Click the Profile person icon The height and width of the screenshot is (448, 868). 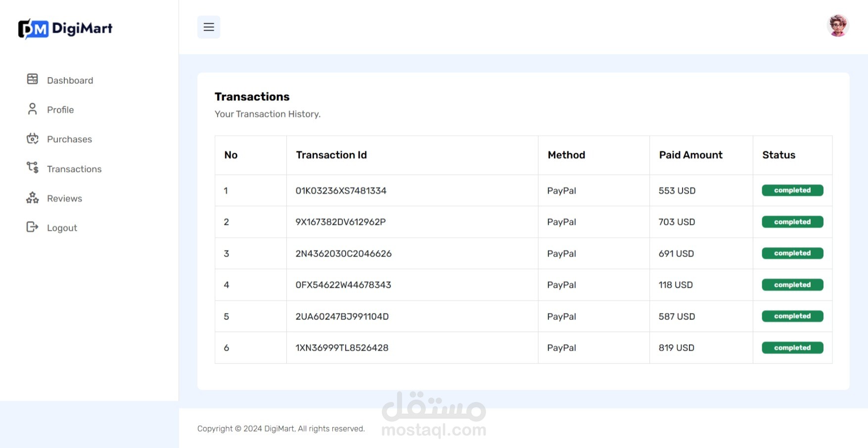pyautogui.click(x=33, y=109)
